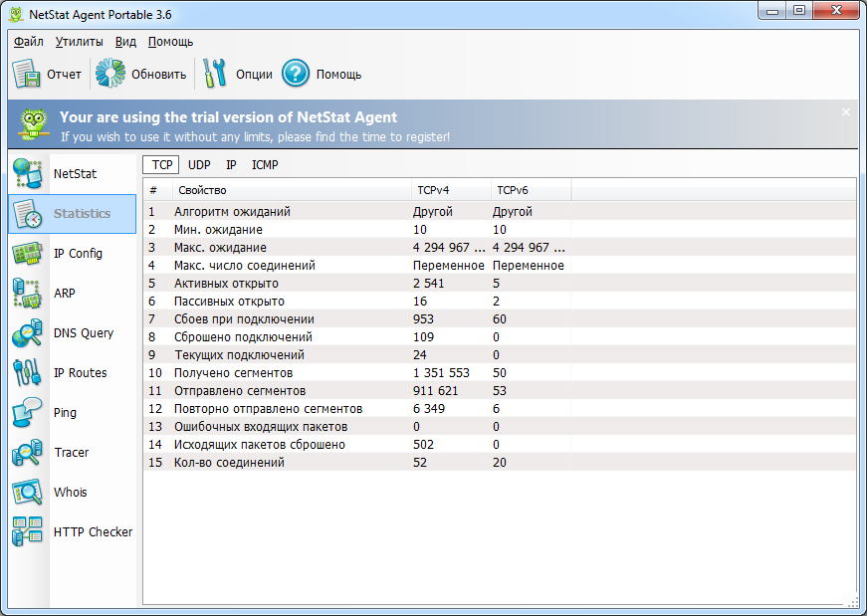Open the Whois magnifier icon
Screen dimensions: 867x616
click(x=28, y=493)
